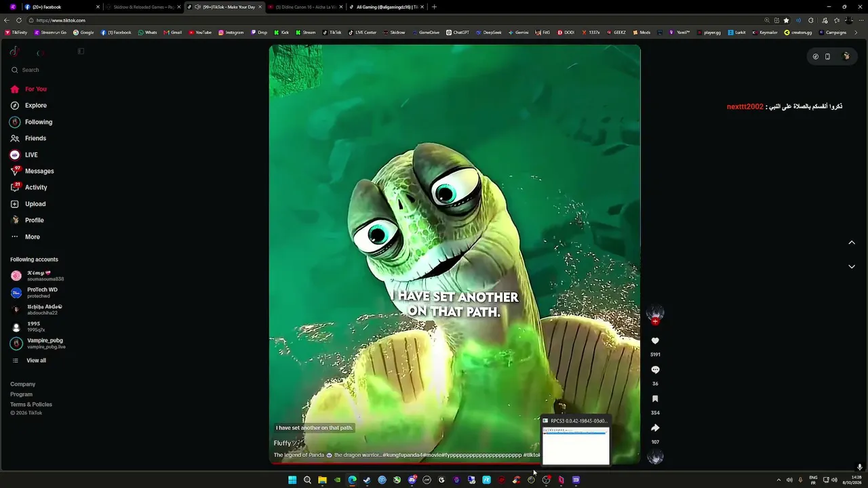Like the video with the heart icon
The width and height of the screenshot is (868, 488).
(x=655, y=341)
